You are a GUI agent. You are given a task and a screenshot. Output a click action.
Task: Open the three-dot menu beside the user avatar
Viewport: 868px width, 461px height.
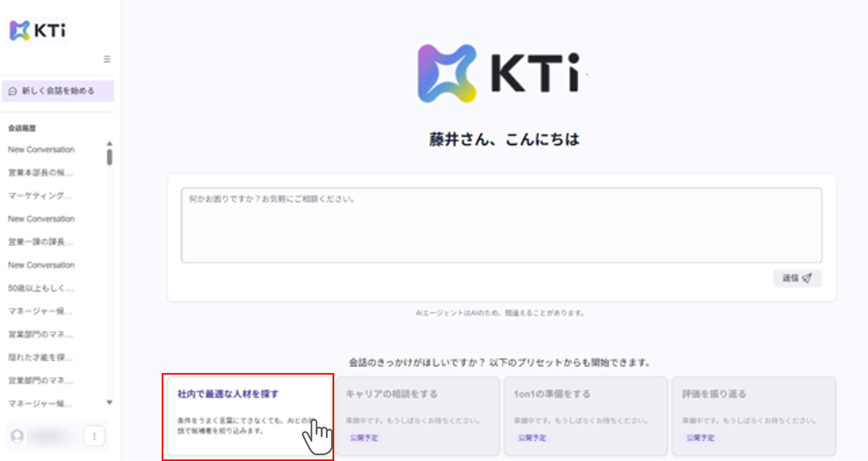tap(94, 436)
